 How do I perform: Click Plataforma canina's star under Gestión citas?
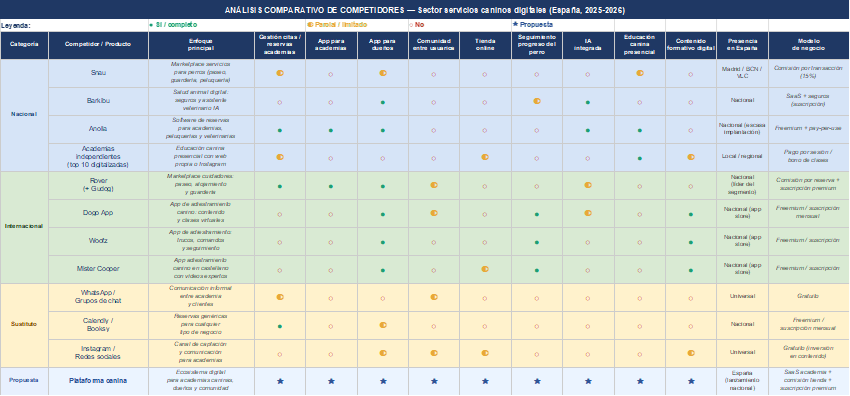point(280,381)
